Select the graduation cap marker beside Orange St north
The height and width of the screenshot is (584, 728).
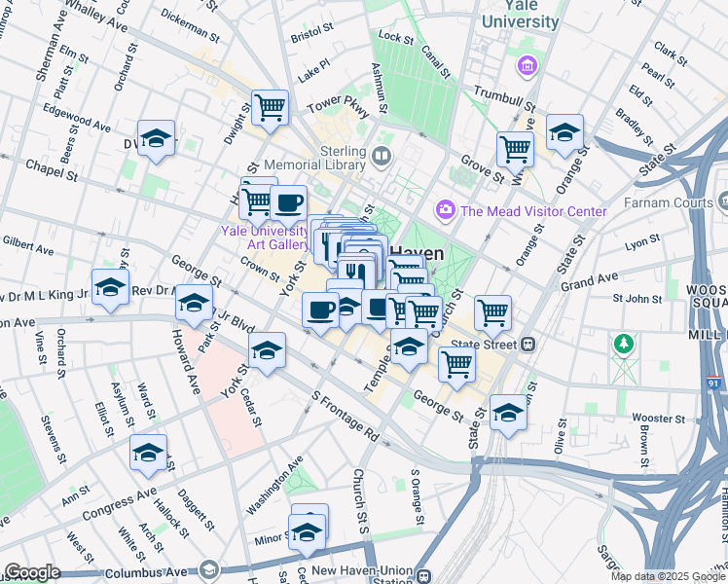click(564, 133)
